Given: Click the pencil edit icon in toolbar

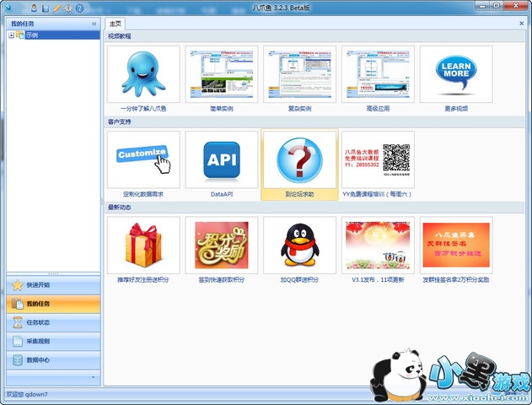Looking at the screenshot, I should [x=56, y=8].
